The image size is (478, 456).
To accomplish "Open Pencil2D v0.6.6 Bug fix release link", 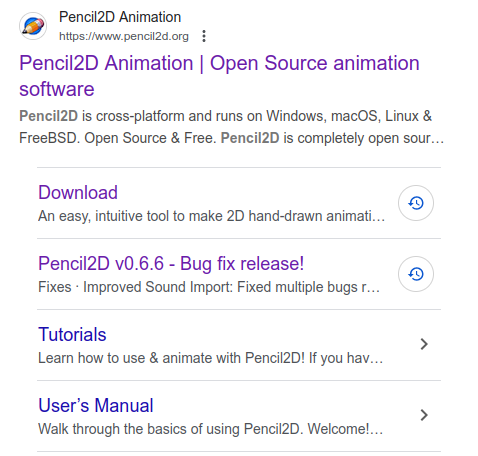I will pyautogui.click(x=171, y=263).
